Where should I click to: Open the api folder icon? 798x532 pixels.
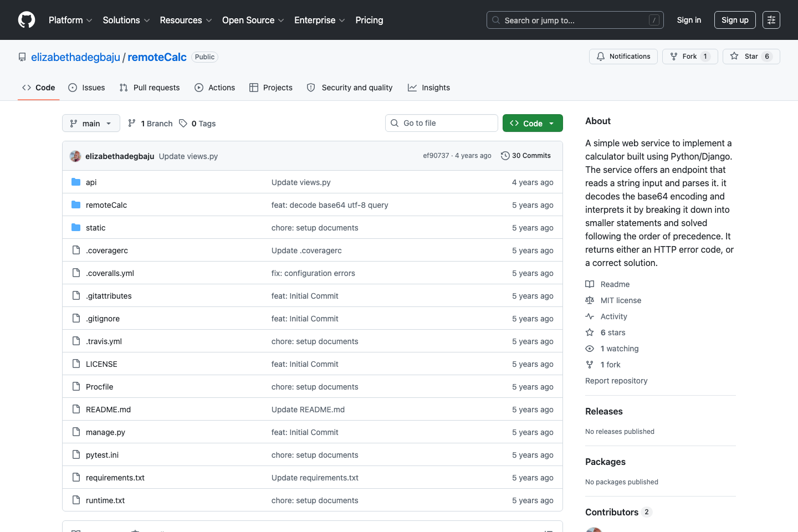76,182
